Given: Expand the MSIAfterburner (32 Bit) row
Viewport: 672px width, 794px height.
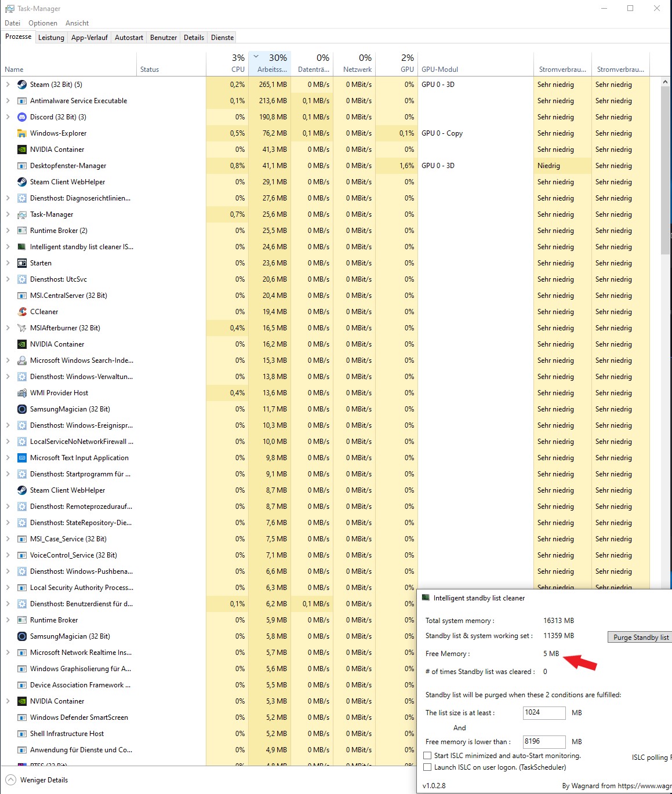Looking at the screenshot, I should tap(8, 328).
